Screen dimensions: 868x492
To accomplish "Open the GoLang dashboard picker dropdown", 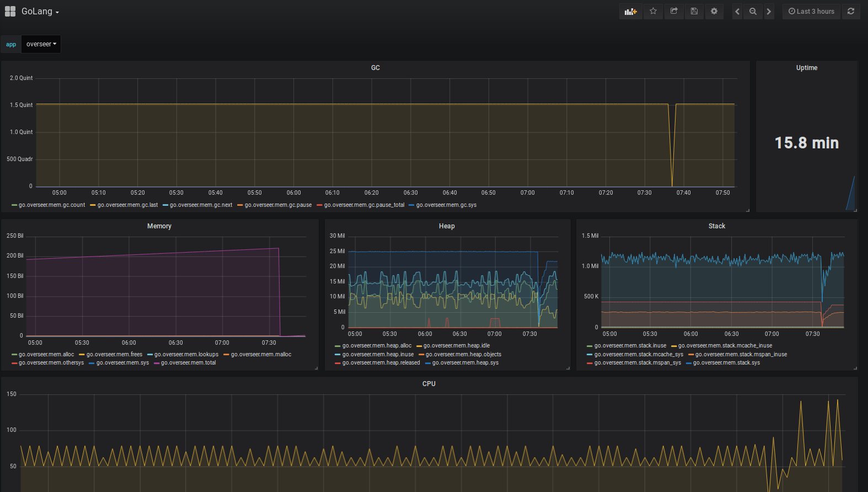I will [x=40, y=12].
